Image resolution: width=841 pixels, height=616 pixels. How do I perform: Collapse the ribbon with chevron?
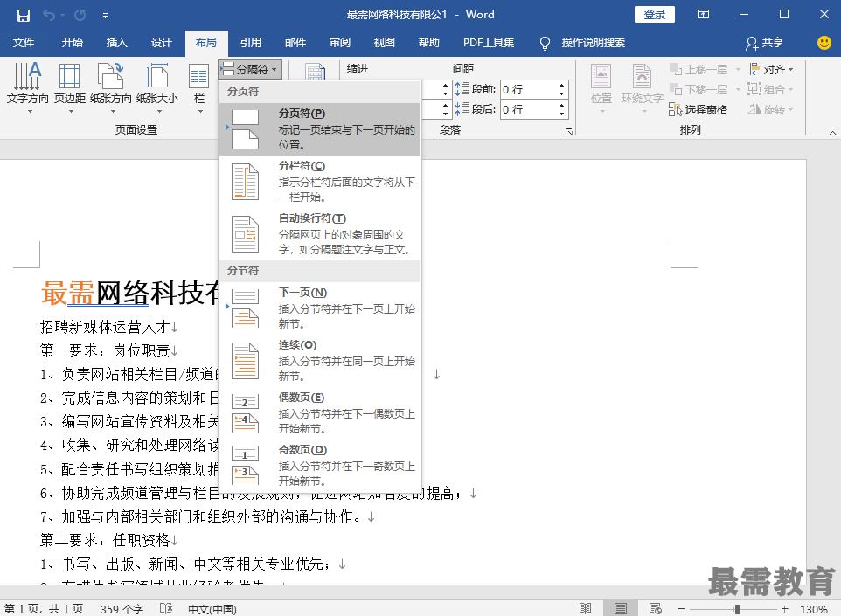pos(832,133)
